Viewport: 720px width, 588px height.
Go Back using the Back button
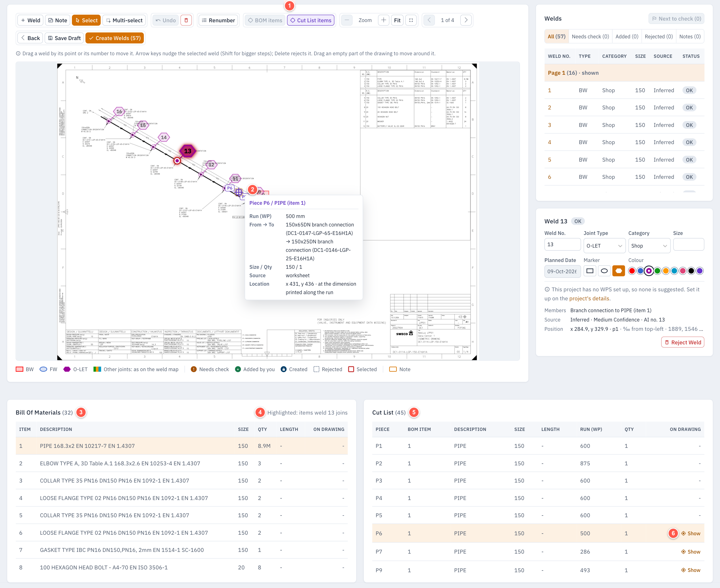pyautogui.click(x=30, y=38)
